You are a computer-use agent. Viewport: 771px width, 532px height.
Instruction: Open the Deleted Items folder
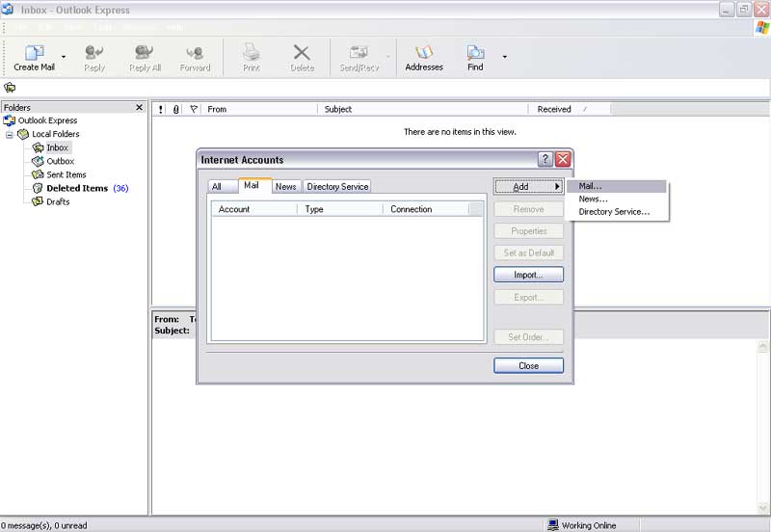77,188
